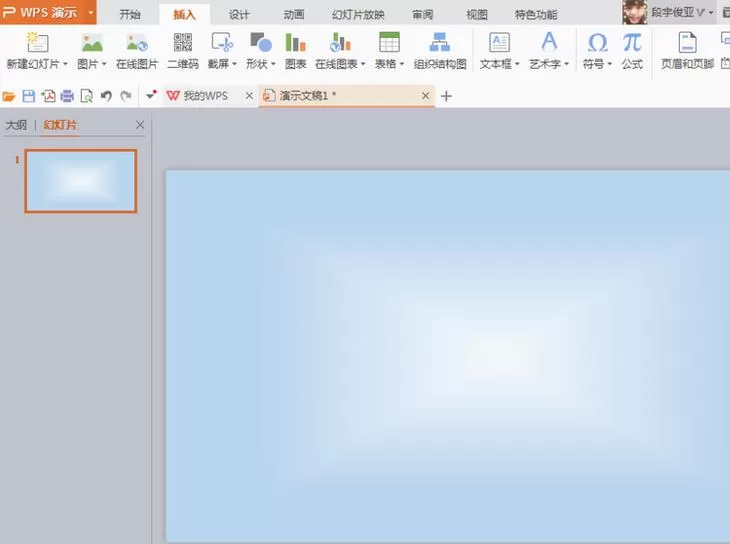
Task: Expand the Text Box (文本框) dropdown arrow
Action: 517,64
